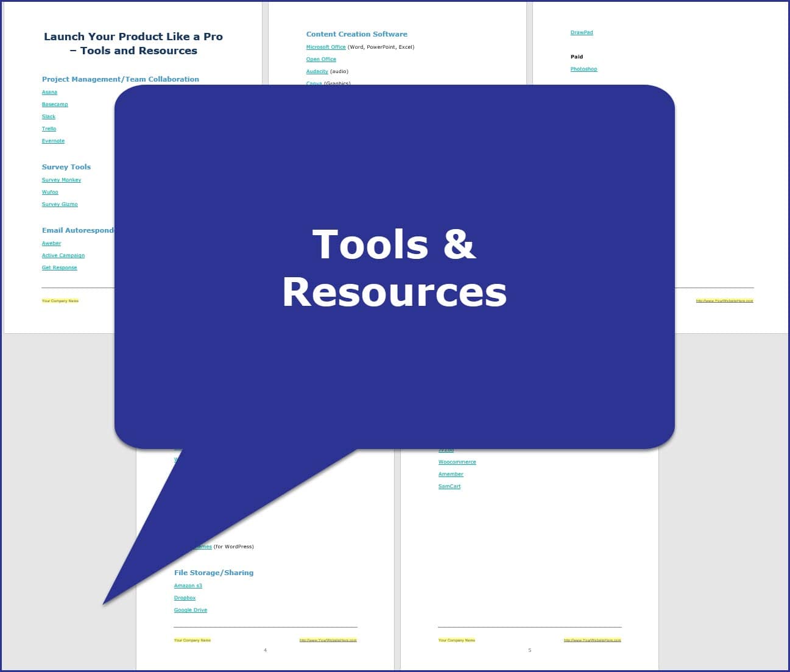Screen dimensions: 790x672
Task: Click the 'Content Creation Software' heading
Action: [357, 34]
